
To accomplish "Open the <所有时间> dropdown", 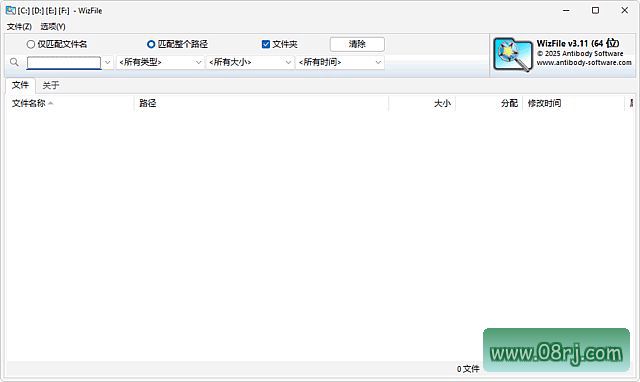I will pyautogui.click(x=340, y=62).
